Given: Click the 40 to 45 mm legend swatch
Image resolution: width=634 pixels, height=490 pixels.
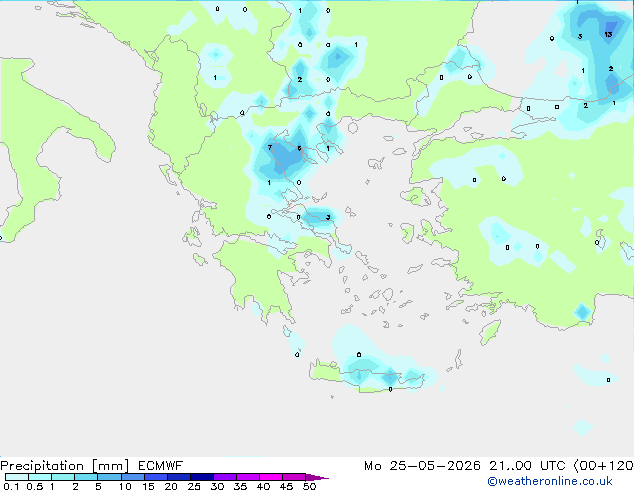Looking at the screenshot, I should point(271,477).
